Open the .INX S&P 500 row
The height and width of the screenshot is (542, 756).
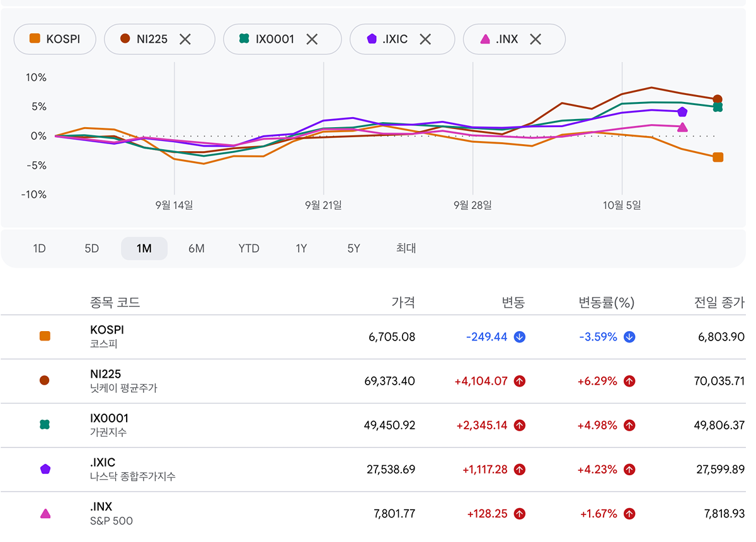point(373,514)
